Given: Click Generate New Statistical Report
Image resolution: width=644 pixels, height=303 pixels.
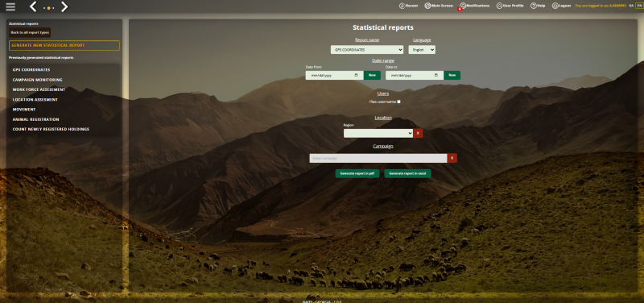Looking at the screenshot, I should pyautogui.click(x=64, y=45).
